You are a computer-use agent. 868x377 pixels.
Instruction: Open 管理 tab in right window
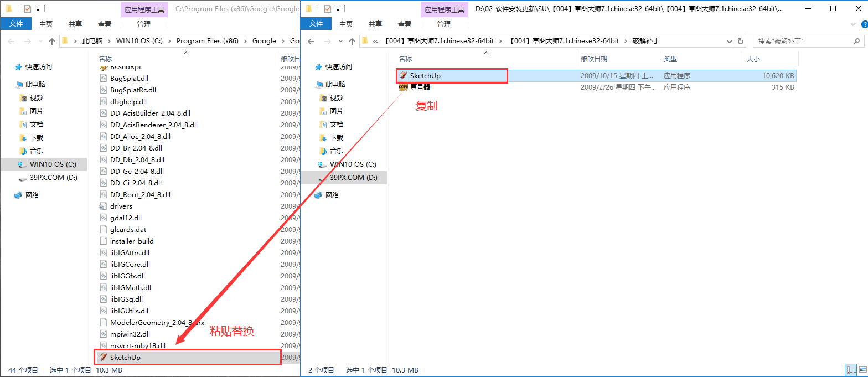point(444,24)
